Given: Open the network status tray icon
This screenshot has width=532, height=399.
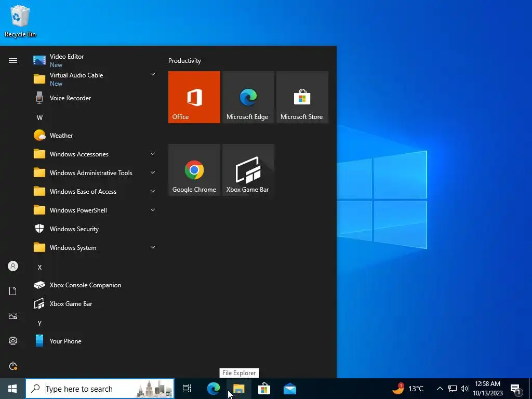Looking at the screenshot, I should pos(453,389).
